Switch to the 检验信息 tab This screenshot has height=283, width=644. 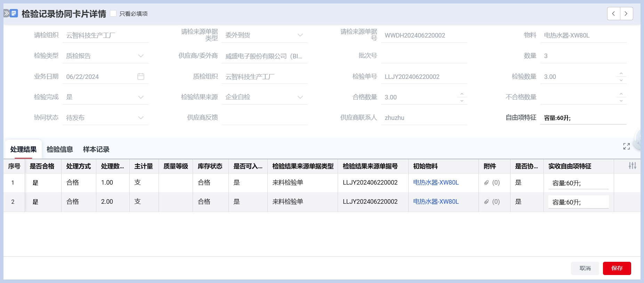click(60, 149)
